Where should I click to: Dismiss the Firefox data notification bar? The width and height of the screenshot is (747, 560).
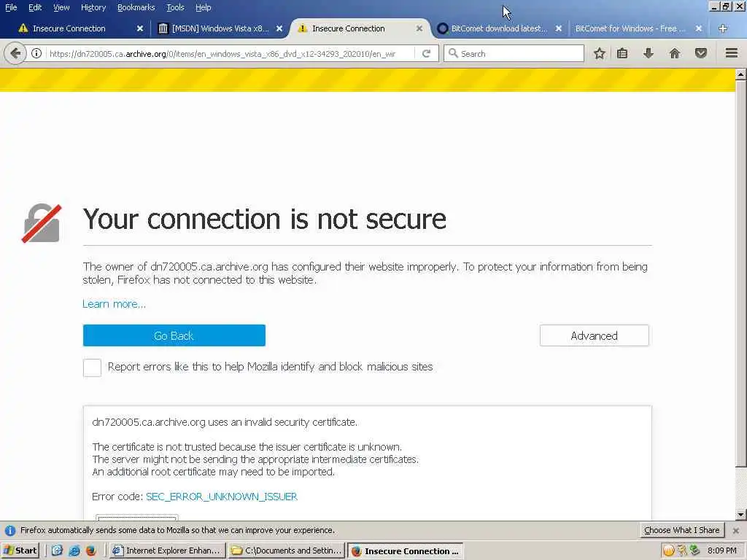[x=736, y=531]
